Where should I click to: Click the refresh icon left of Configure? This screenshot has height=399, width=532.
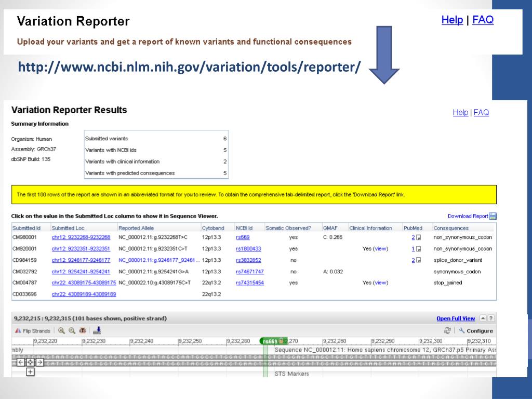point(447,330)
